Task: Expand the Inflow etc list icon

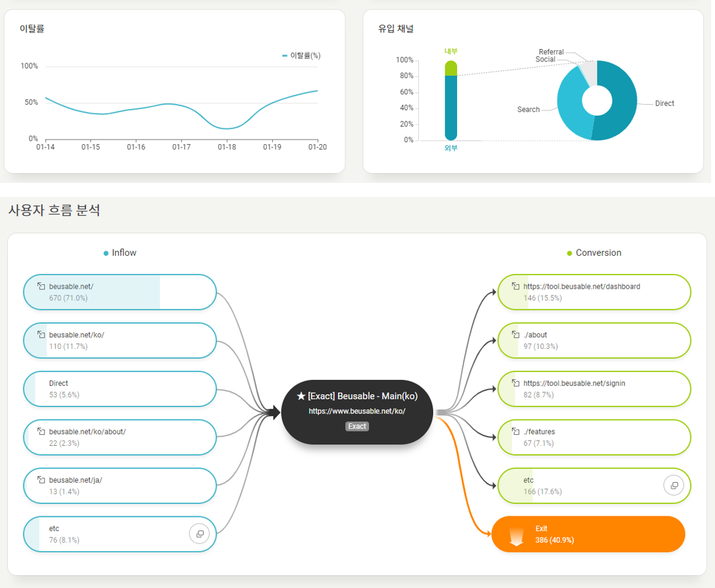Action: [199, 534]
